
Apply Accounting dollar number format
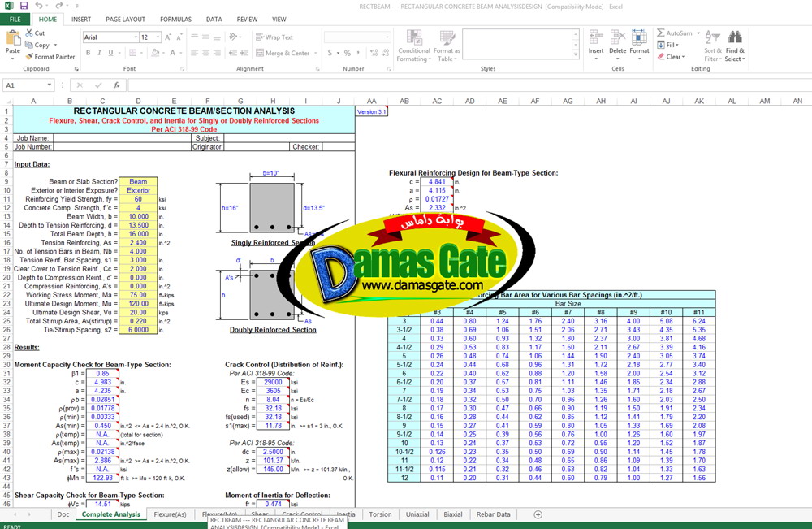pos(330,53)
